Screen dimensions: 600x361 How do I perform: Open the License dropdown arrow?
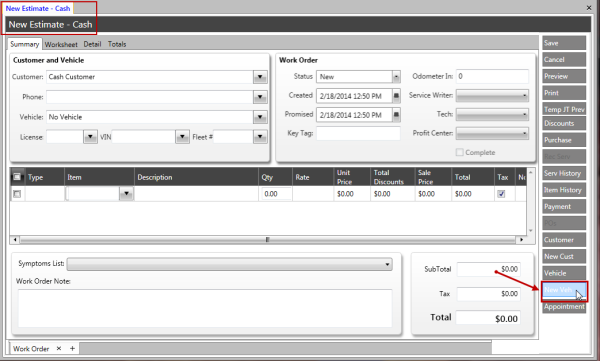point(90,137)
